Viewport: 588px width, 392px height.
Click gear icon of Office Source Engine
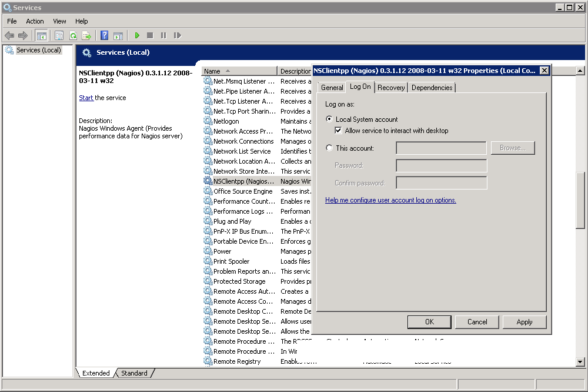pos(208,191)
